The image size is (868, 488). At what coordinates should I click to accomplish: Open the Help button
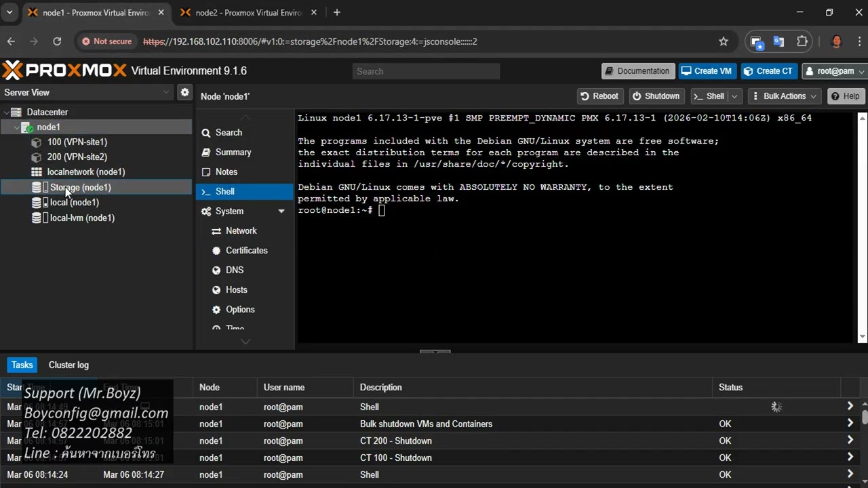(845, 96)
